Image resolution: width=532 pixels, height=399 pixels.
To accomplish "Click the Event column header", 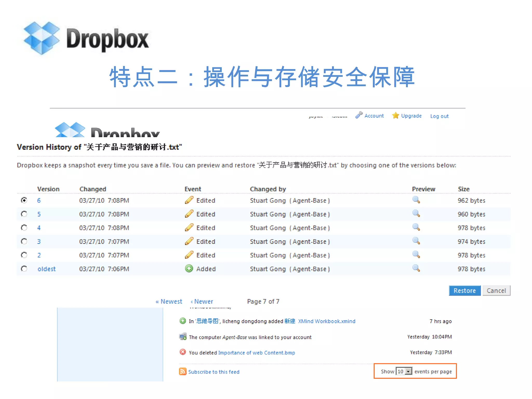I will point(193,189).
